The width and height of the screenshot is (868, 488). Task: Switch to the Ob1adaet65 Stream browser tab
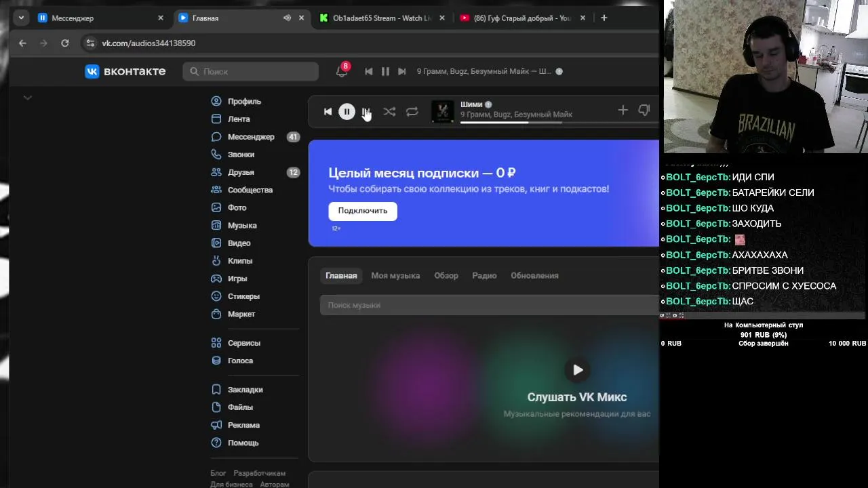point(382,18)
